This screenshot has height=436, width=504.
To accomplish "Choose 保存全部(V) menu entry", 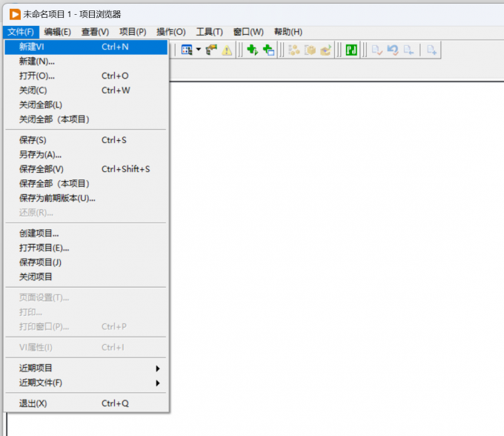I will pos(86,169).
